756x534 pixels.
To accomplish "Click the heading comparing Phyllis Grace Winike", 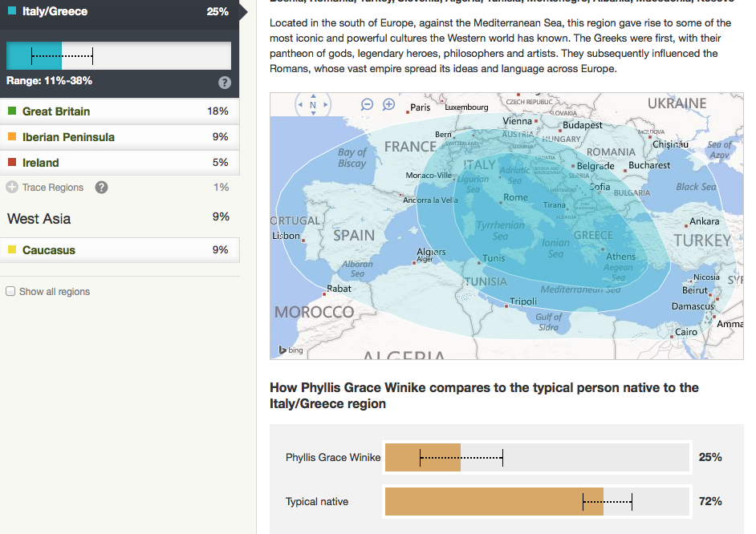I will [x=484, y=396].
